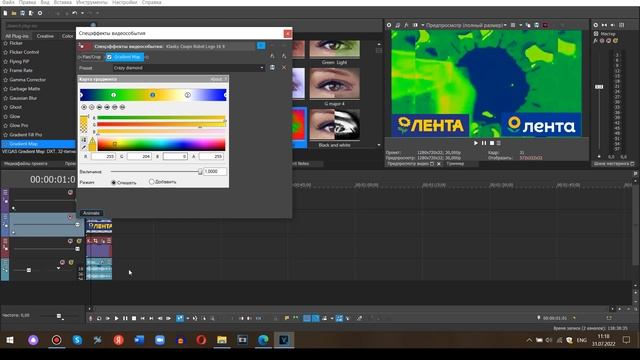Click the hue color spectrum picker

point(161,144)
